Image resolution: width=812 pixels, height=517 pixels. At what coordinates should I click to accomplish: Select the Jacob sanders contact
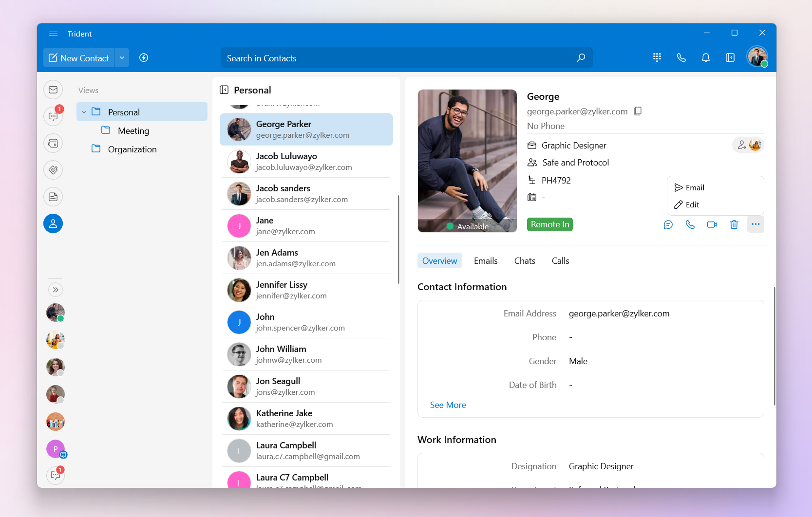[306, 194]
